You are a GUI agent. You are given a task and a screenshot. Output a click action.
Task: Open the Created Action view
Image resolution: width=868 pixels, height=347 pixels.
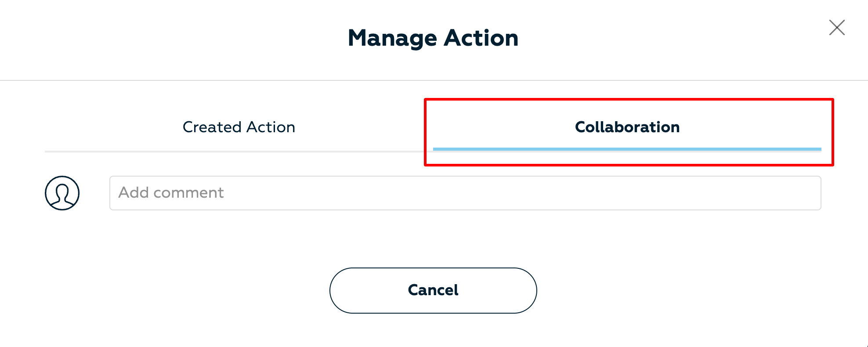click(239, 127)
